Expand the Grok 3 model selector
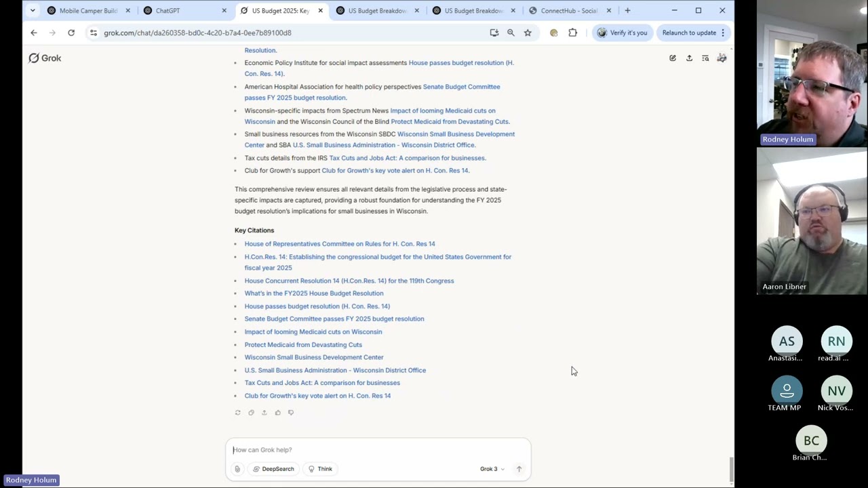Image resolution: width=868 pixels, height=488 pixels. tap(492, 469)
